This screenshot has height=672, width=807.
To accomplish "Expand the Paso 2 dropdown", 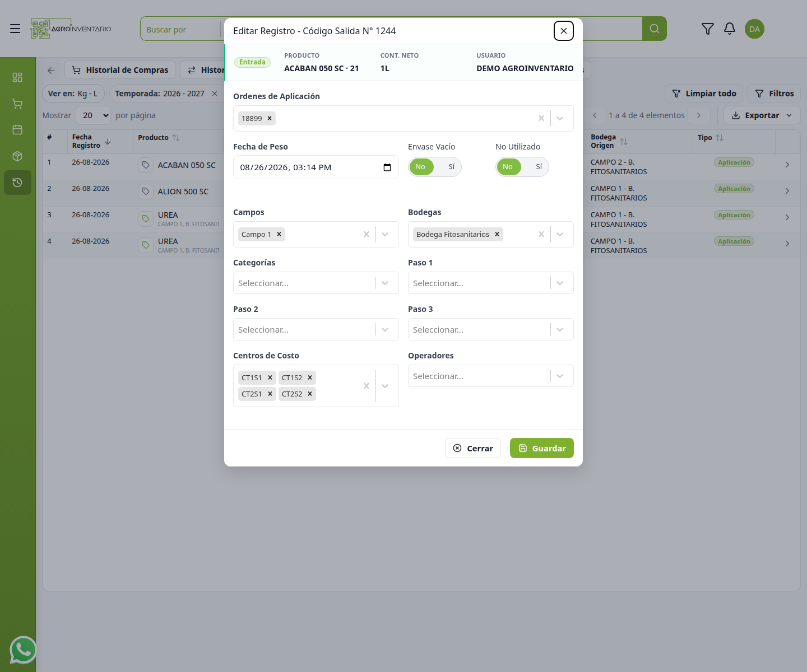I will tap(385, 329).
